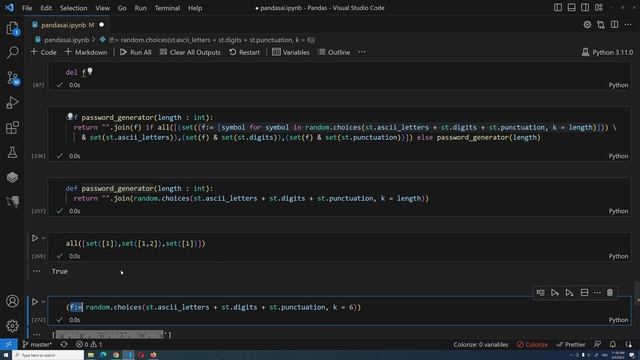Screen dimensions: 640x360
Task: Toggle primary side bar layout icon
Action: click(x=558, y=8)
